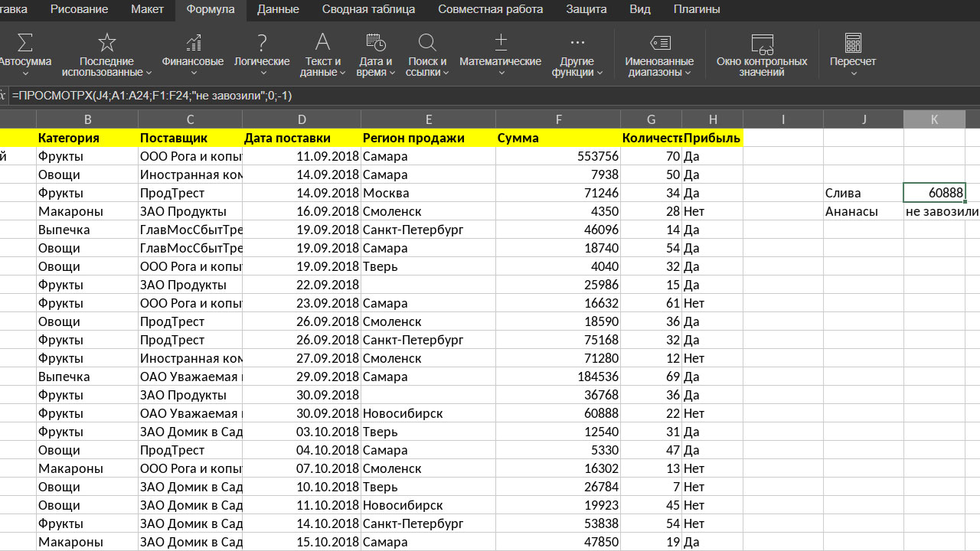Expand the Пересчет dropdown arrow
980x551 pixels.
pyautogui.click(x=853, y=73)
